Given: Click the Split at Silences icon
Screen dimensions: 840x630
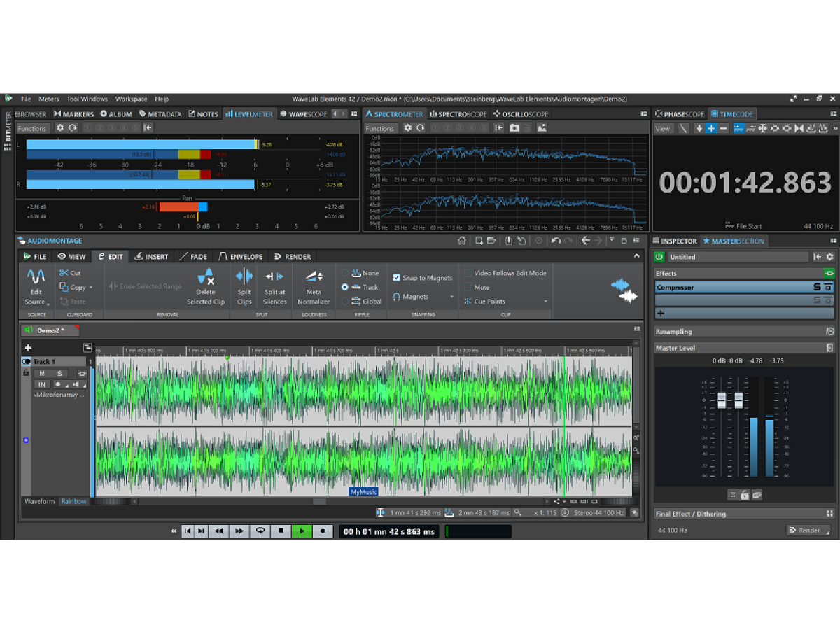Looking at the screenshot, I should pyautogui.click(x=274, y=286).
